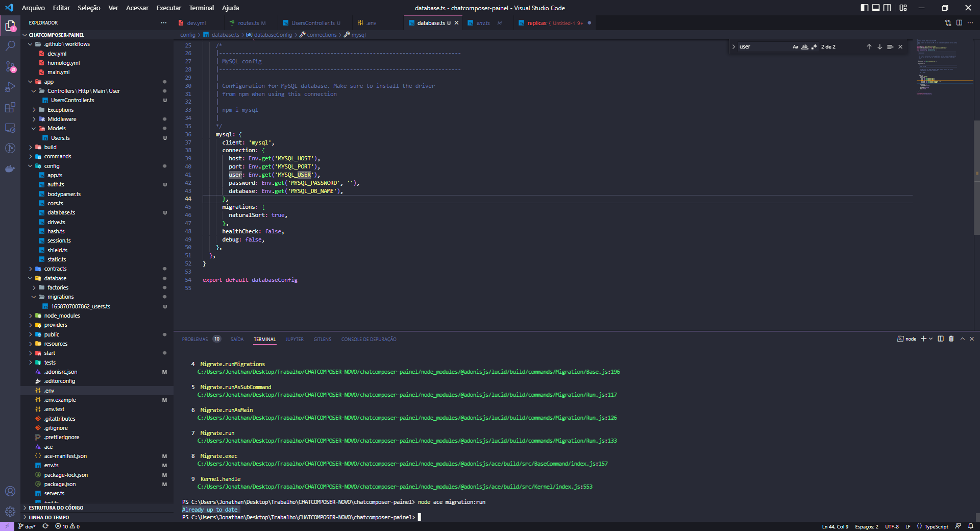Kill the terminal with trash icon
The image size is (980, 531).
coord(951,339)
